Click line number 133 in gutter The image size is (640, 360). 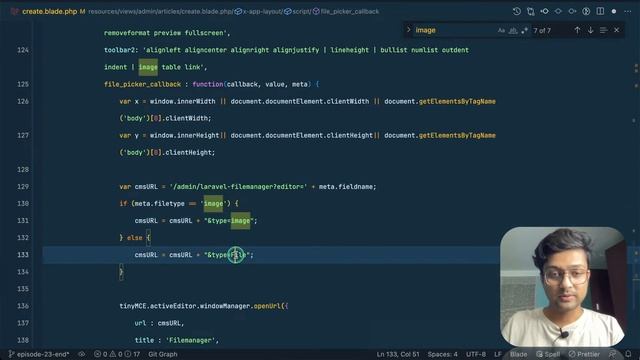coord(23,255)
